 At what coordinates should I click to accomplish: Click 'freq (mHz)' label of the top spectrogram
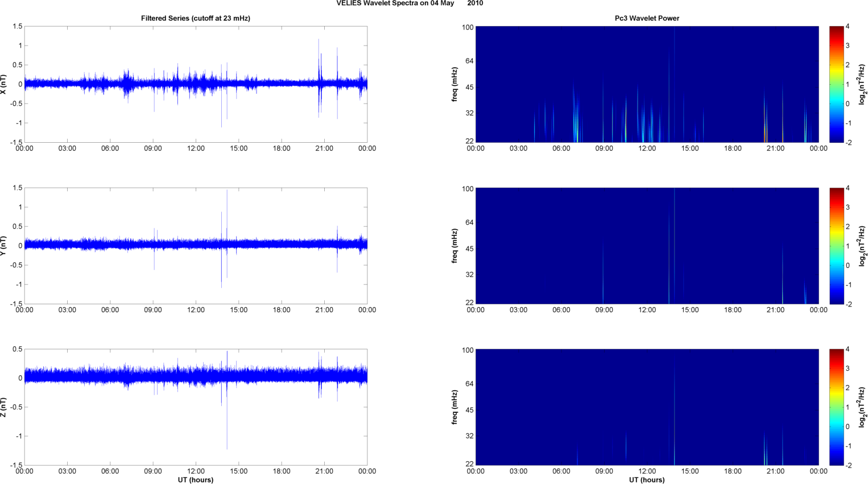coord(455,84)
